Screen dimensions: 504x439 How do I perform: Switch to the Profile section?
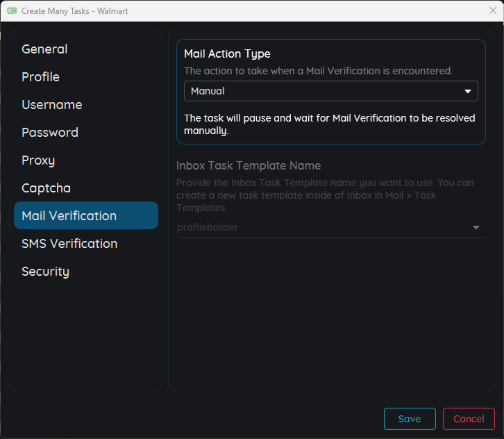pos(40,77)
